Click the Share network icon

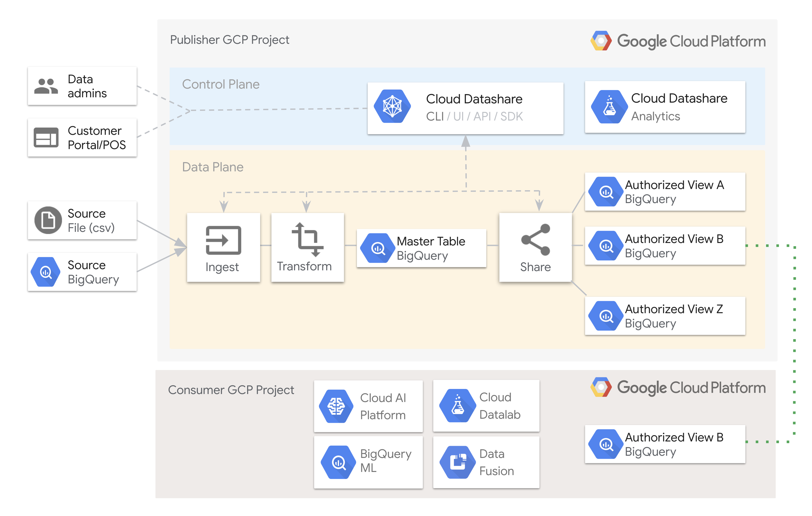(535, 239)
